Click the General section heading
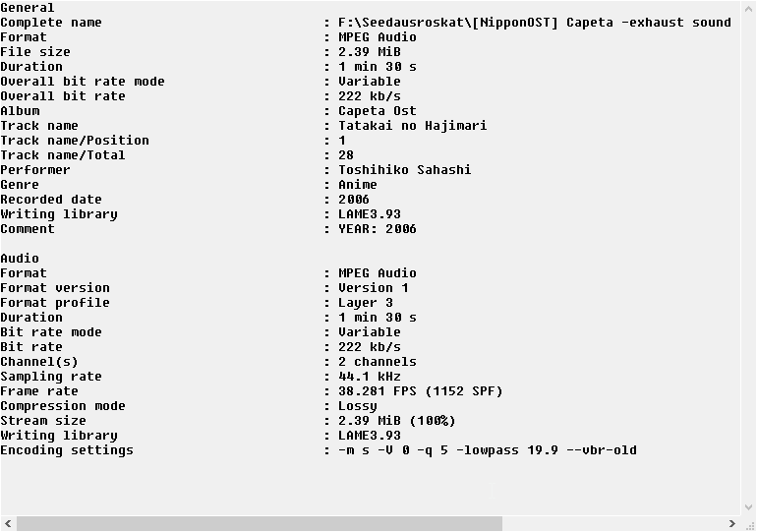757x532 pixels. coord(28,8)
